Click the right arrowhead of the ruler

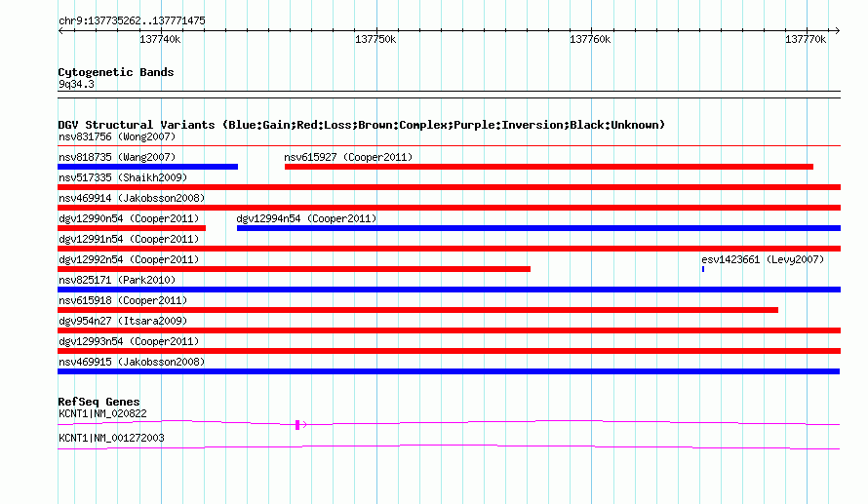click(x=838, y=30)
